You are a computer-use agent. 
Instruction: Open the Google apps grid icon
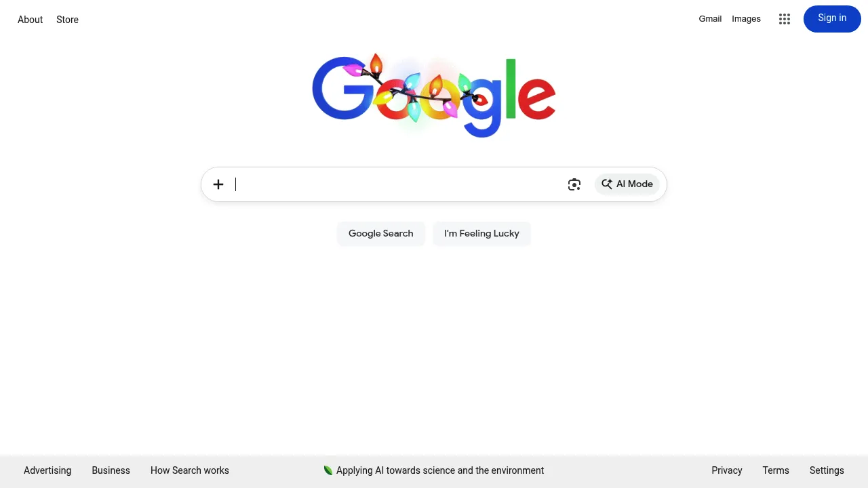click(785, 19)
